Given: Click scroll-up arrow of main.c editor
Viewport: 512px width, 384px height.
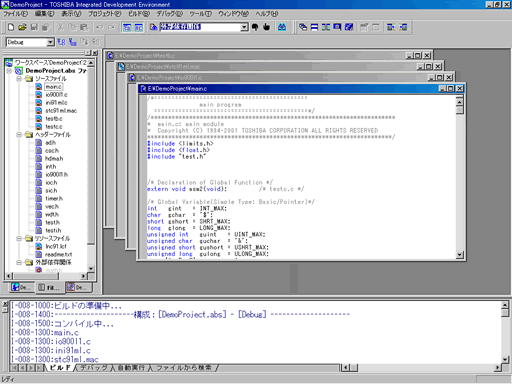Looking at the screenshot, I should [460, 101].
